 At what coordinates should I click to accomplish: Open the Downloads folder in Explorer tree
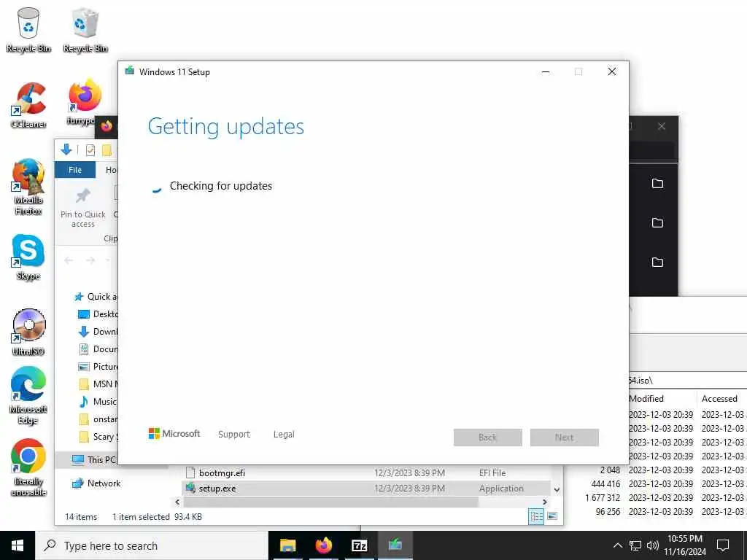(x=98, y=332)
